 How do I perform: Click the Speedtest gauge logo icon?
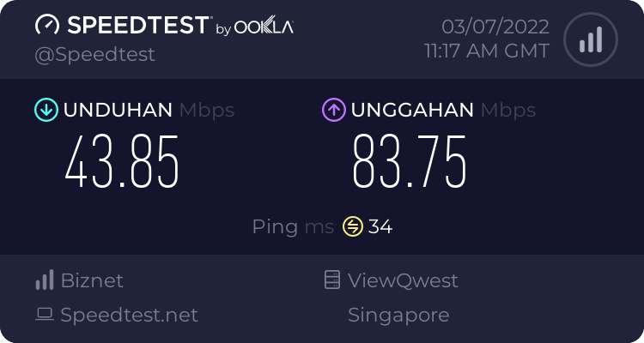tap(47, 25)
